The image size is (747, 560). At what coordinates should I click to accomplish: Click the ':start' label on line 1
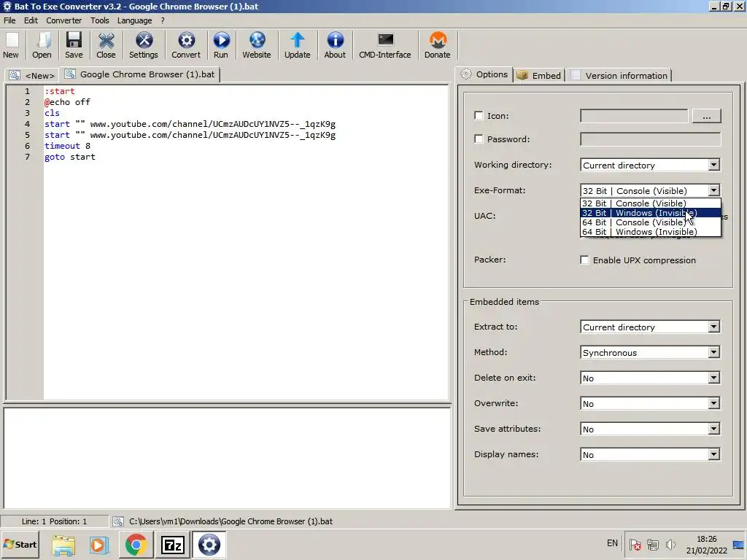(60, 91)
